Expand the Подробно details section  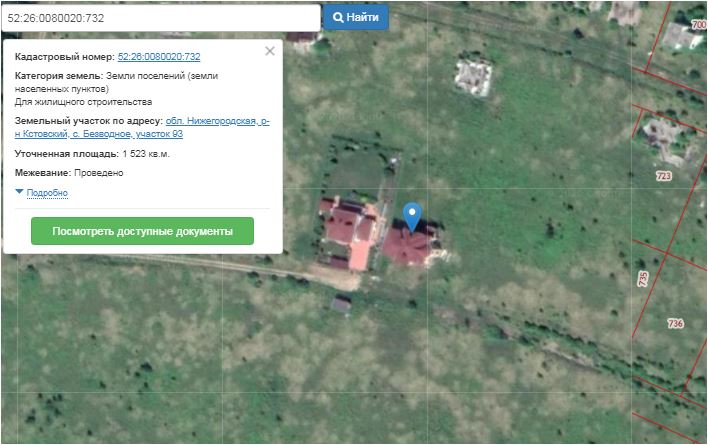point(47,193)
